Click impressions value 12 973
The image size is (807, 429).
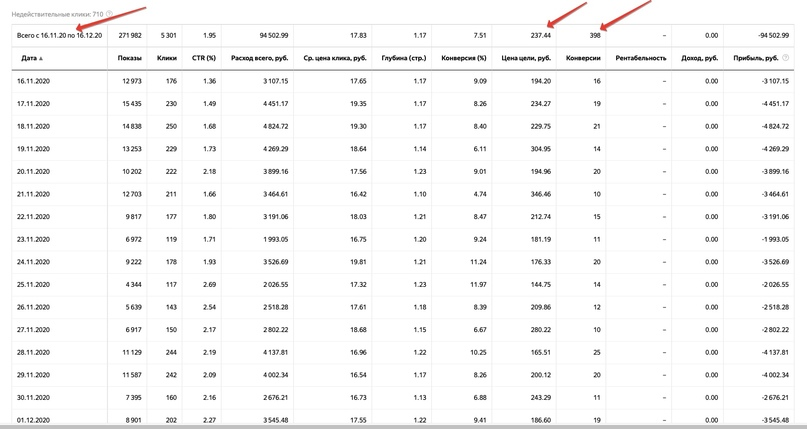tap(132, 81)
